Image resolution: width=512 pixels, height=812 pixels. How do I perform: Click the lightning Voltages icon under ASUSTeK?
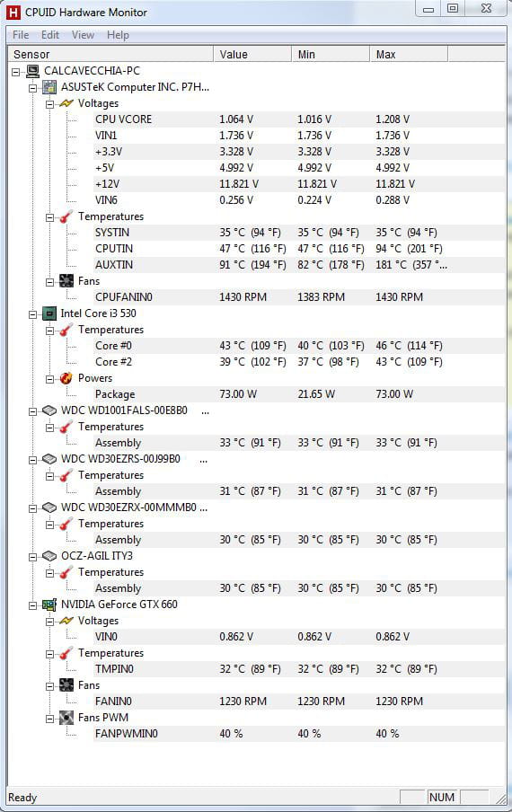coord(66,103)
